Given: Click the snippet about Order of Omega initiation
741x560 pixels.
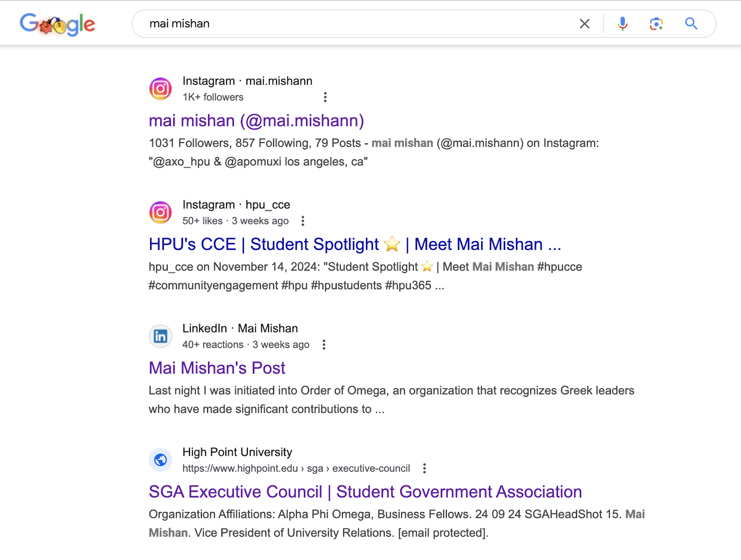Looking at the screenshot, I should (x=391, y=400).
